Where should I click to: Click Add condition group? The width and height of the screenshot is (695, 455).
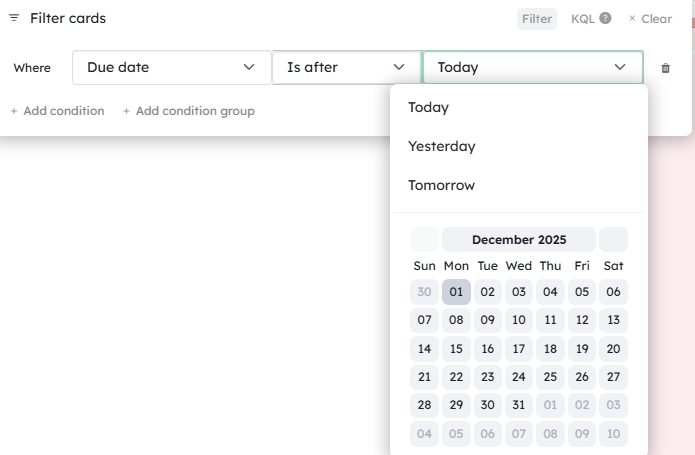click(188, 111)
